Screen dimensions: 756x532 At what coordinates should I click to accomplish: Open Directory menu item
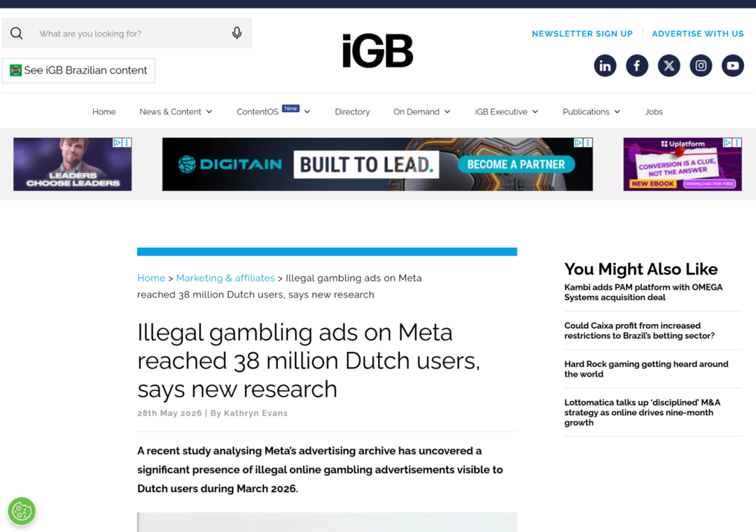pos(352,112)
